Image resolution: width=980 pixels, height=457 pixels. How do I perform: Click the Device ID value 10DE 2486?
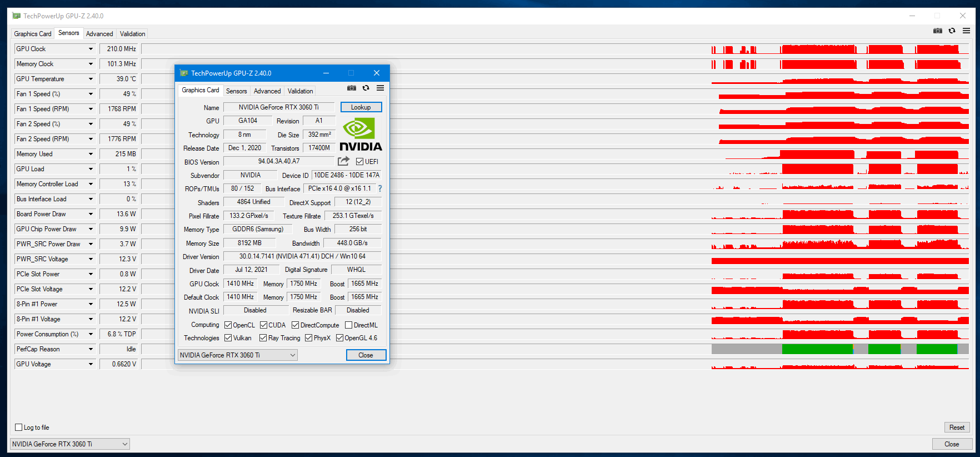(x=347, y=175)
